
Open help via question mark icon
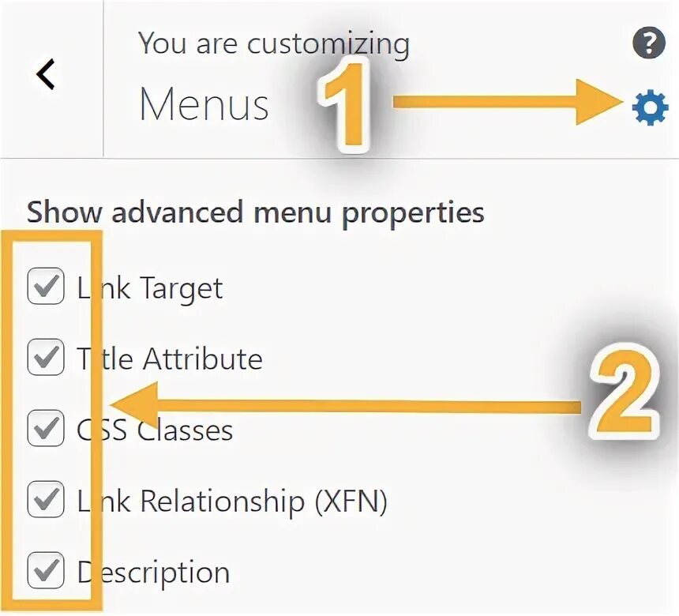649,44
